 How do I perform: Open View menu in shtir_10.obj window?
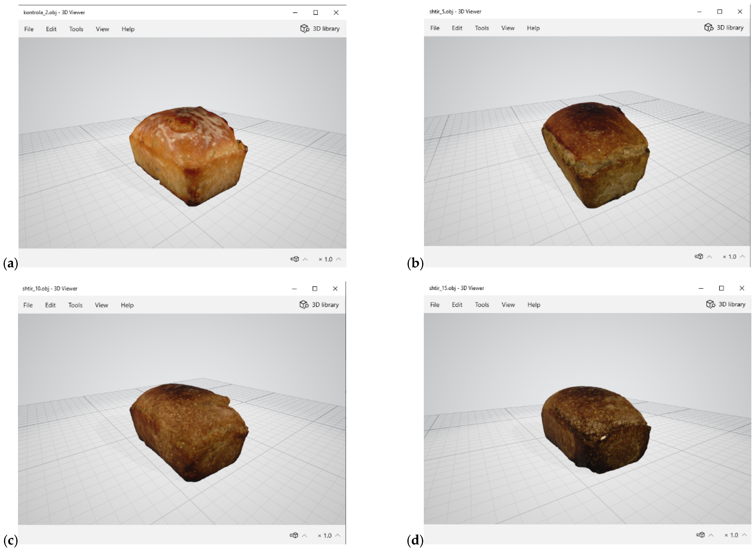click(x=101, y=305)
